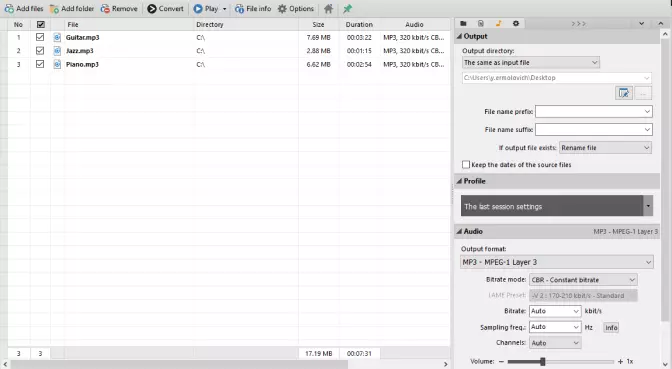
Task: Select the Jazz.mp3 file name
Action: 79,51
